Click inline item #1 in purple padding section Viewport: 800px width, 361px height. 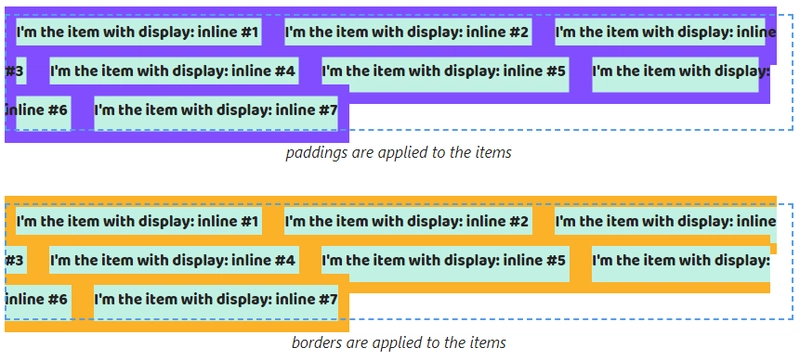tap(138, 32)
